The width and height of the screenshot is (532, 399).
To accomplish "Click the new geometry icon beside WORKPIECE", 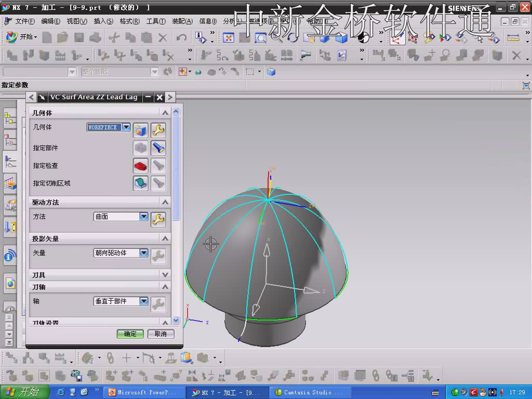I will [x=140, y=130].
